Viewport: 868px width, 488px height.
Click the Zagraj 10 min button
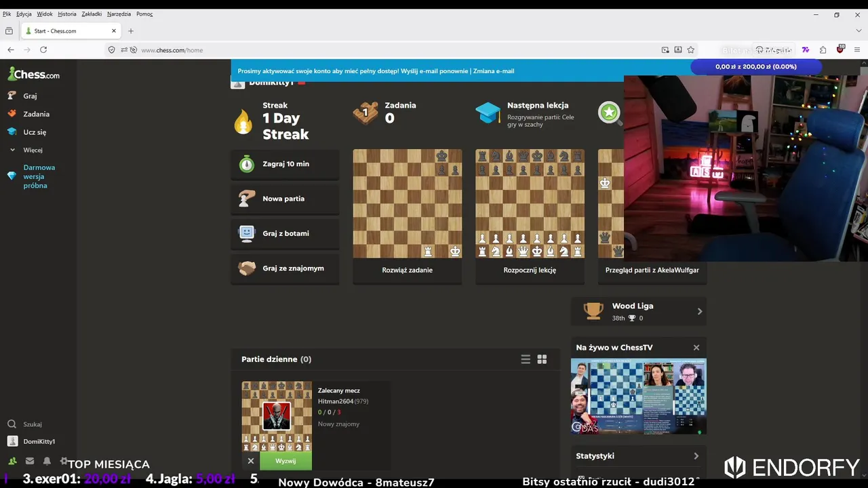pyautogui.click(x=285, y=164)
